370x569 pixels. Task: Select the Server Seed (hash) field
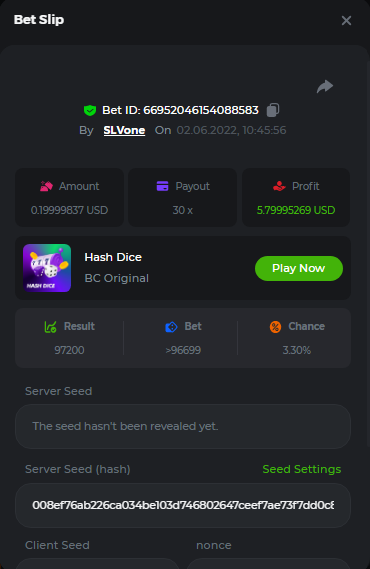pyautogui.click(x=183, y=505)
